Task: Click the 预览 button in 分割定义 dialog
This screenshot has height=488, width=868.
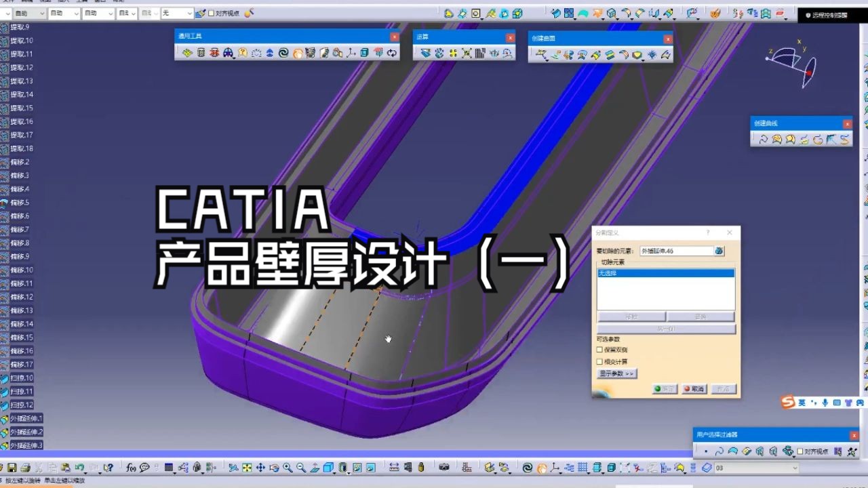Action: pos(724,389)
